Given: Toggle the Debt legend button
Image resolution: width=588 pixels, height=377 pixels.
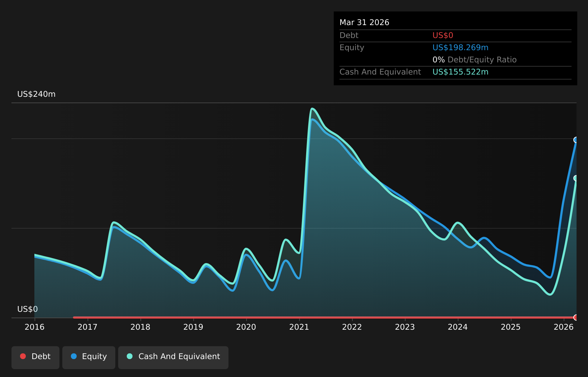Looking at the screenshot, I should pos(35,357).
